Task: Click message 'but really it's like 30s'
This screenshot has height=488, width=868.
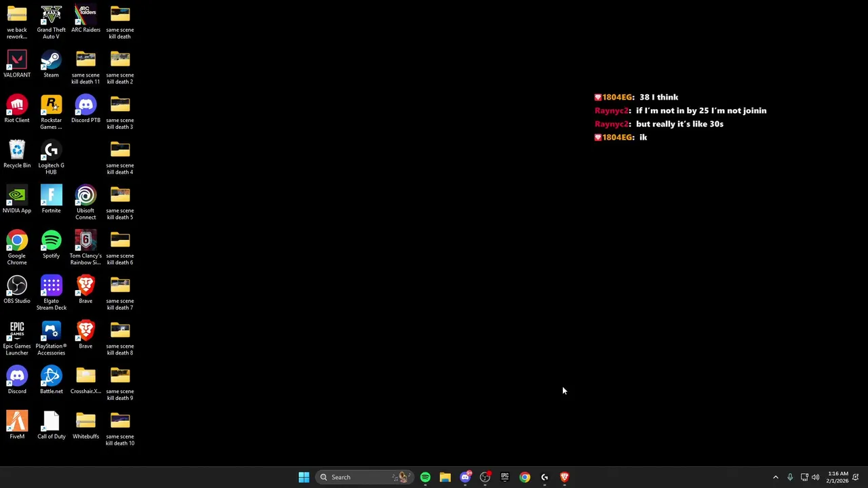Action: coord(679,124)
